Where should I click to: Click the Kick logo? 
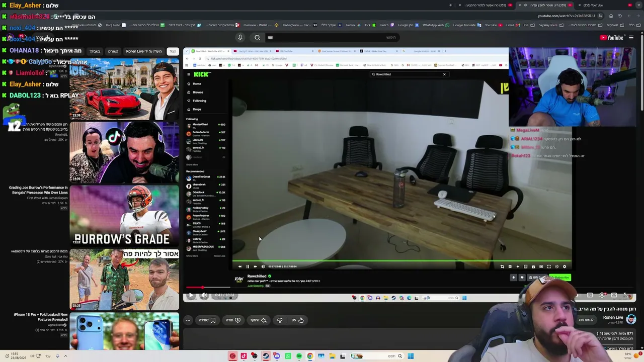click(x=202, y=74)
